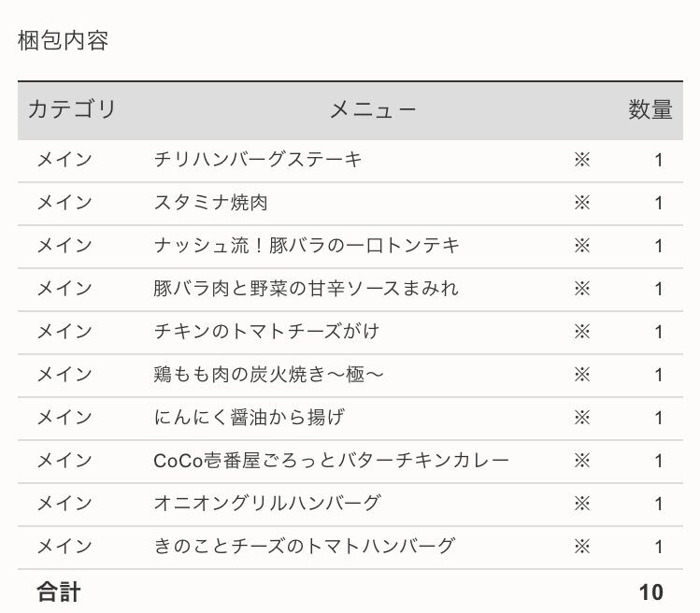Click the ※ mark beside スタミナ焼肉
Image resolution: width=700 pixels, height=613 pixels.
[x=582, y=203]
